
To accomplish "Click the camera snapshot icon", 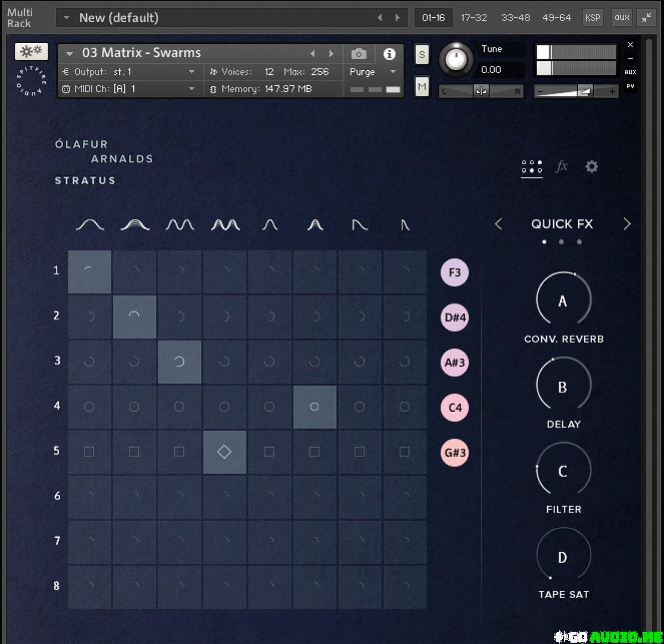I will [359, 54].
